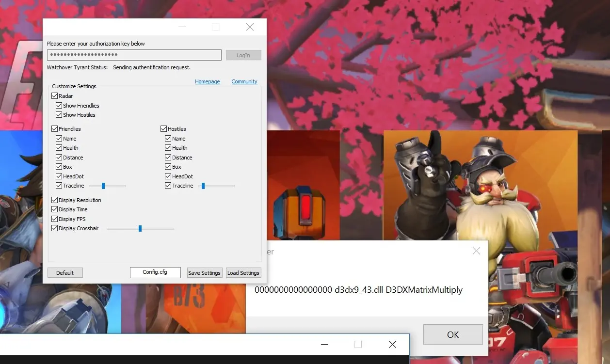Click the LogIn button
Image resolution: width=610 pixels, height=364 pixels.
click(x=243, y=55)
